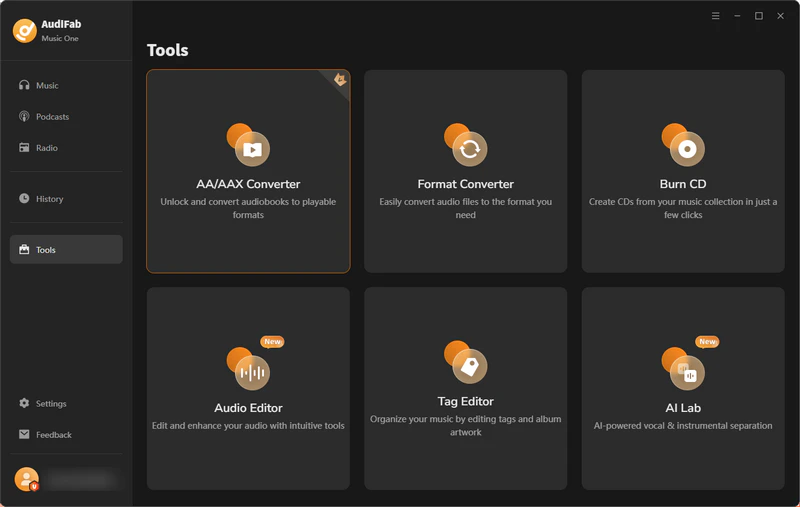Open the Burn CD title
800x507 pixels.
coord(683,184)
